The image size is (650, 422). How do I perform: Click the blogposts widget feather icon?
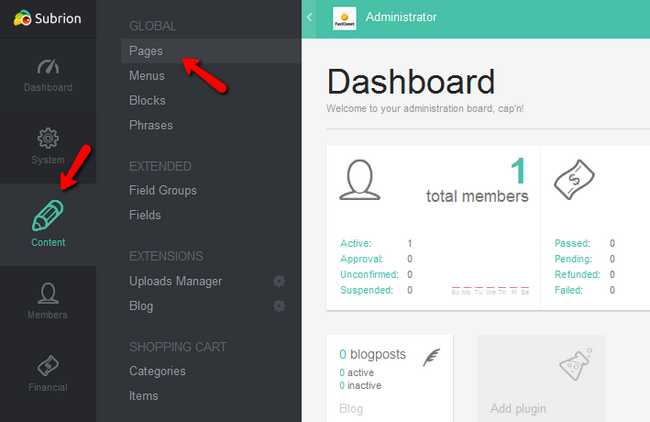point(431,357)
